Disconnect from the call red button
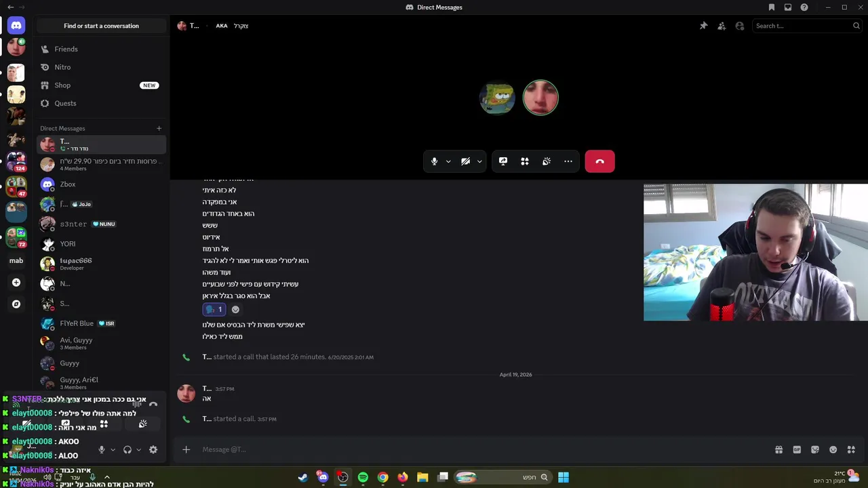Image resolution: width=868 pixels, height=488 pixels. pyautogui.click(x=600, y=161)
